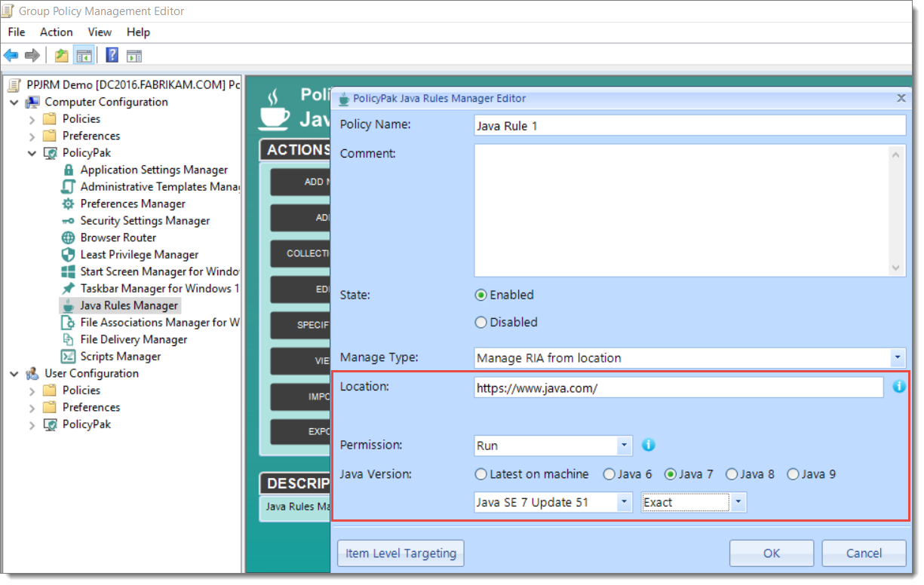The image size is (924, 585).
Task: Expand Preferences under Computer Configuration
Action: click(x=32, y=136)
